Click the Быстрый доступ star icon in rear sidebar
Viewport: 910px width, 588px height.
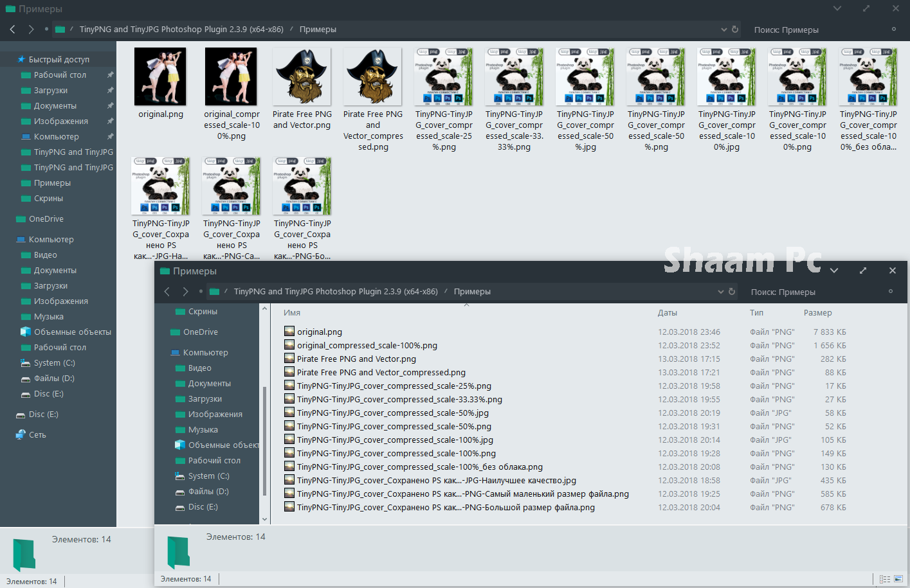pos(21,59)
